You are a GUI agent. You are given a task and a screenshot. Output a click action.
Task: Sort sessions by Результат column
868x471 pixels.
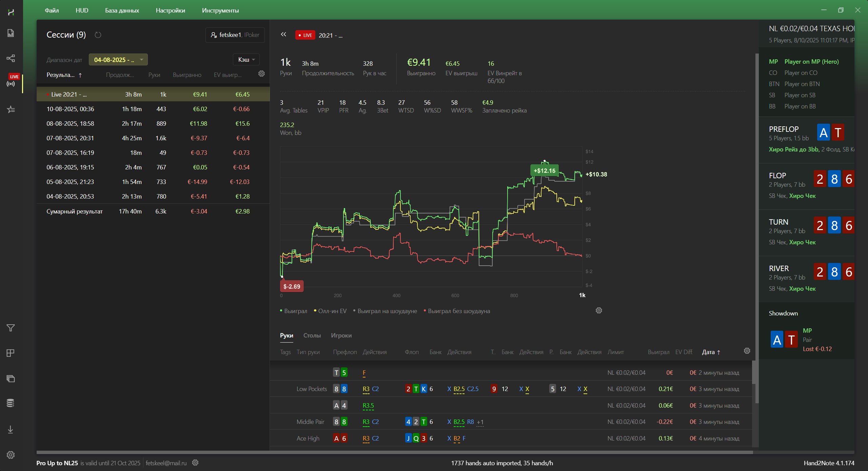tap(64, 75)
